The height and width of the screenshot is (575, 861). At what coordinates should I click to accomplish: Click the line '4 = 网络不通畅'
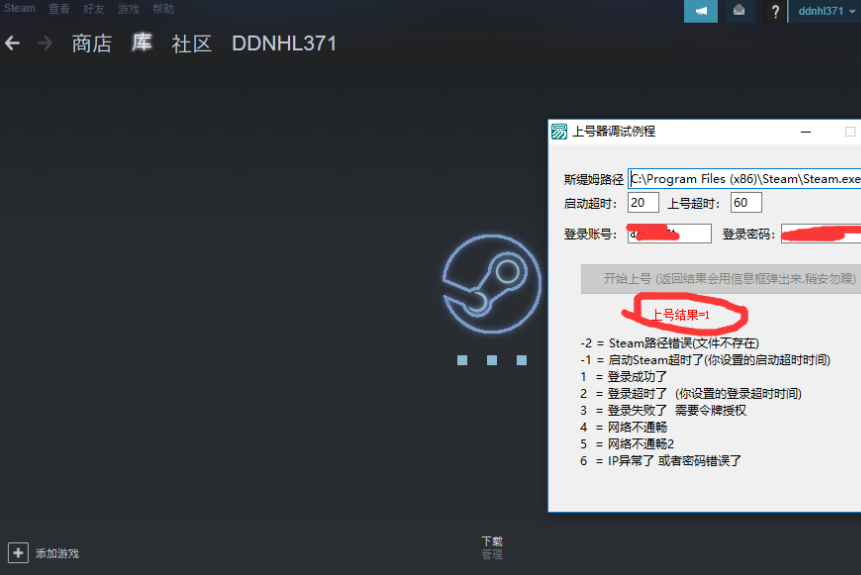623,427
